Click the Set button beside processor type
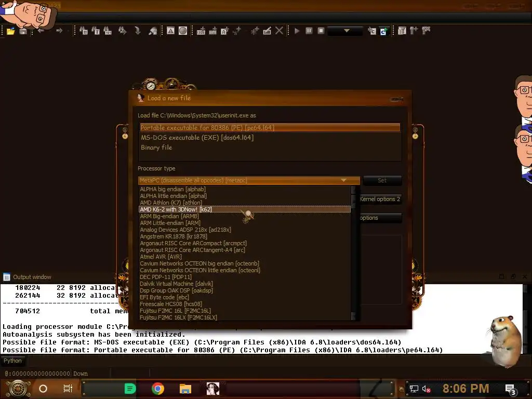This screenshot has height=399, width=532. pos(382,180)
